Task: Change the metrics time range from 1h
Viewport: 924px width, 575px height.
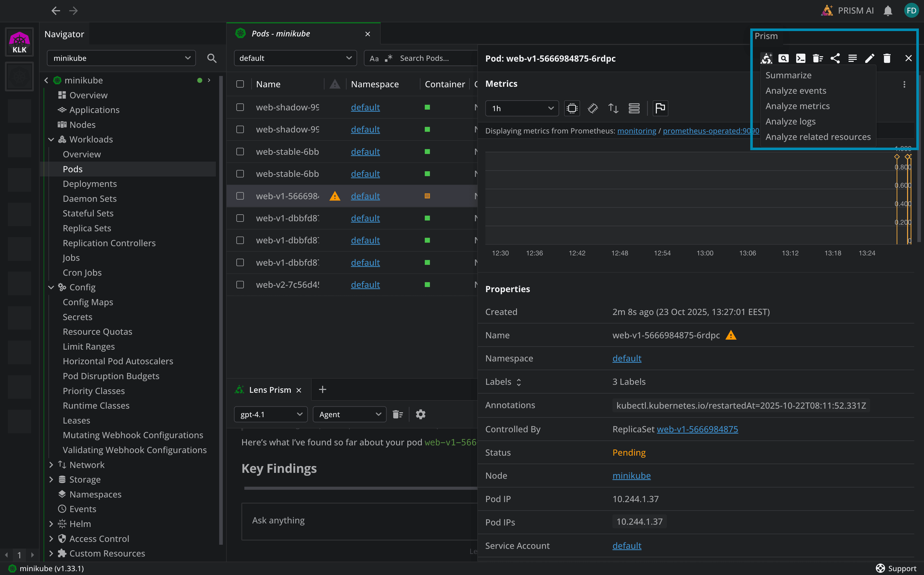Action: 522,108
